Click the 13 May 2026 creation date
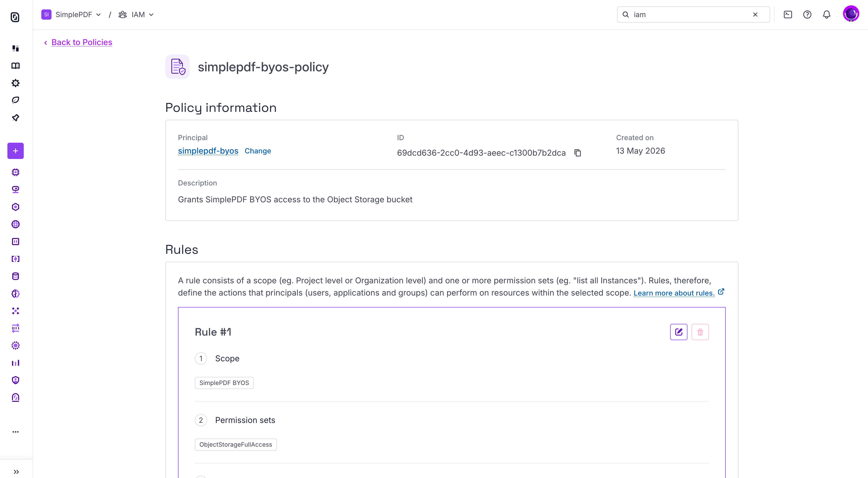 point(641,151)
